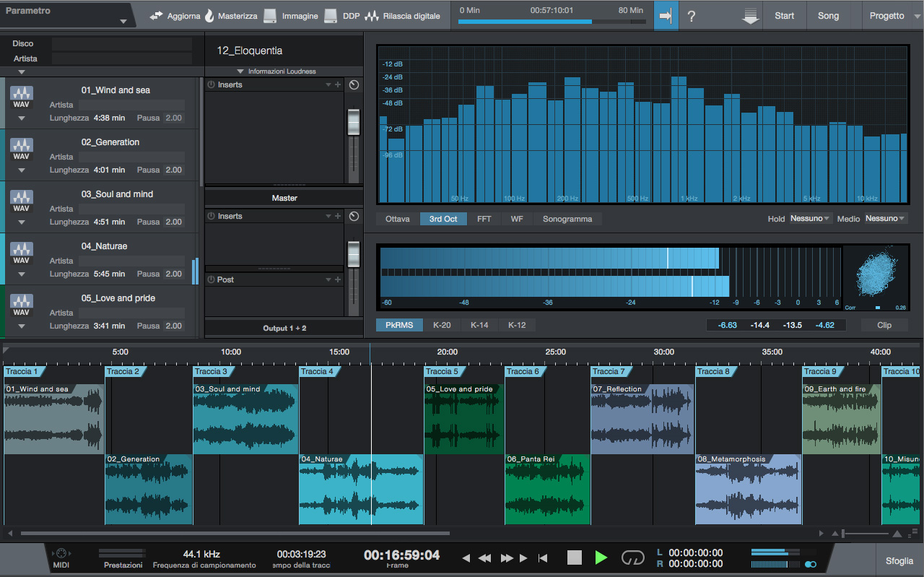This screenshot has width=924, height=577.
Task: Click the Rilascia digitale waveform icon
Action: click(372, 16)
